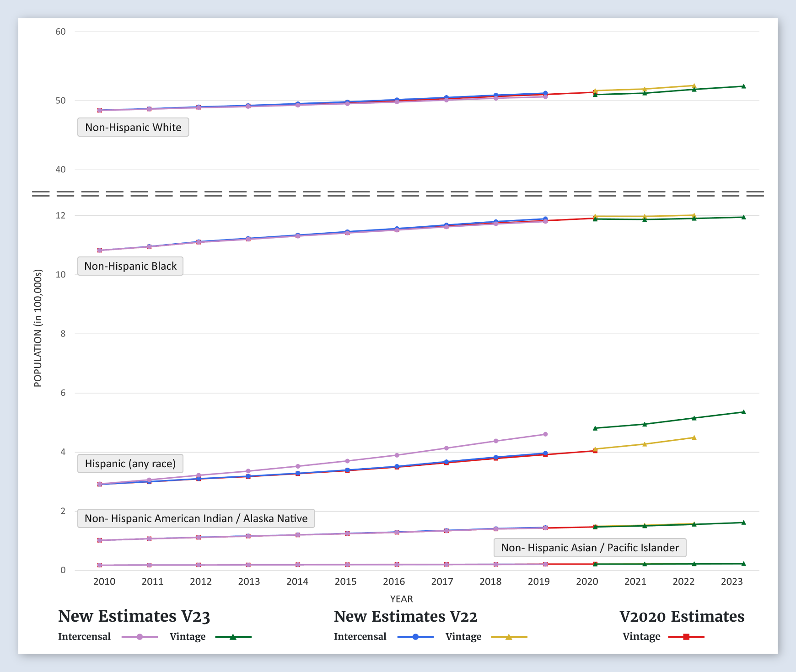Viewport: 796px width, 672px height.
Task: Click the Hispanic (any race) label
Action: tap(130, 464)
